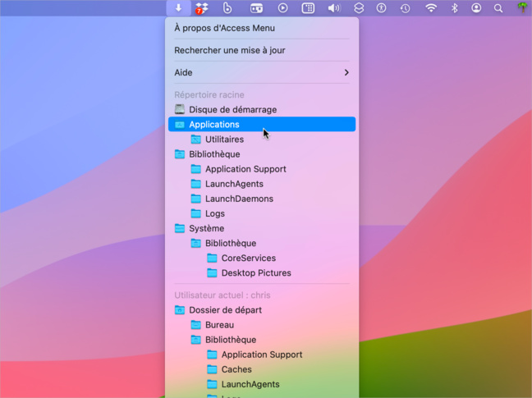532x398 pixels.
Task: Open the Aide submenu
Action: (x=262, y=72)
